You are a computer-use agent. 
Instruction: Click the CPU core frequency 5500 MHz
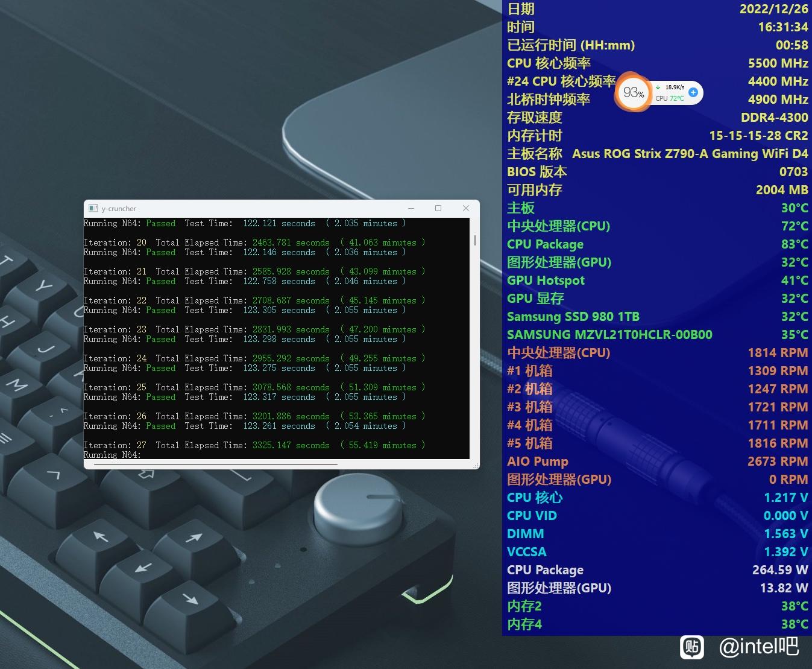[778, 63]
